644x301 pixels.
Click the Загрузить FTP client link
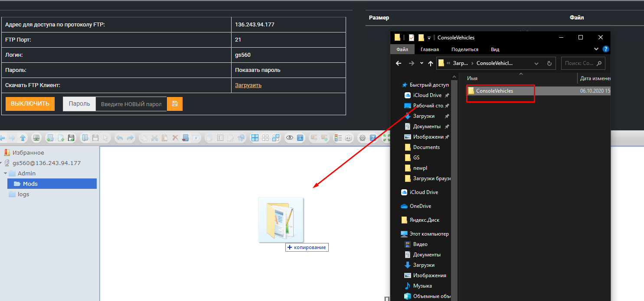248,85
